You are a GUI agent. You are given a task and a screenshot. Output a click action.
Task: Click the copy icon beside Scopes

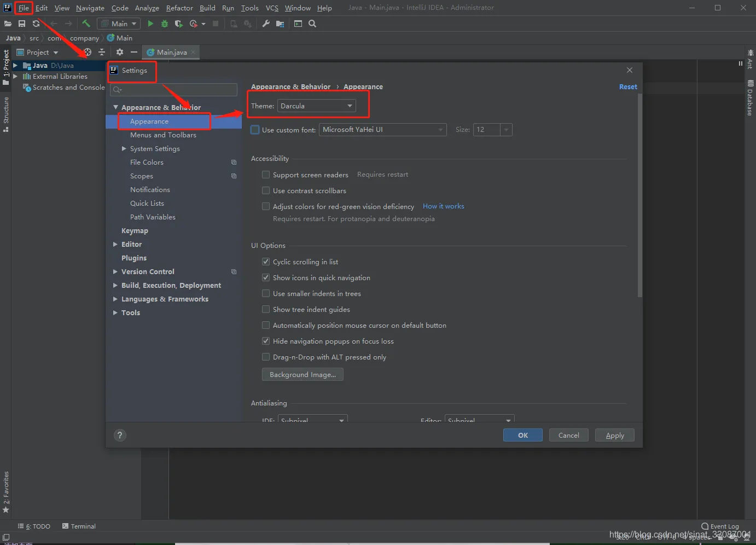tap(234, 176)
